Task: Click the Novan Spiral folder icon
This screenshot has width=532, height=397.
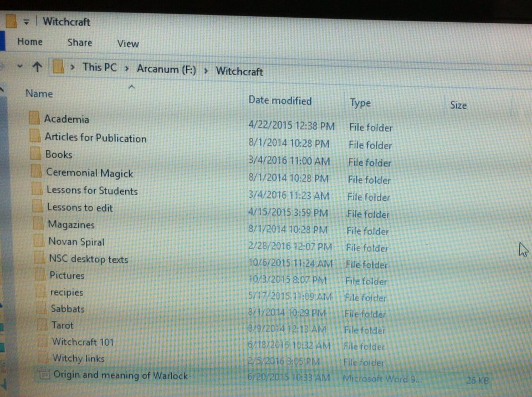Action: point(38,241)
